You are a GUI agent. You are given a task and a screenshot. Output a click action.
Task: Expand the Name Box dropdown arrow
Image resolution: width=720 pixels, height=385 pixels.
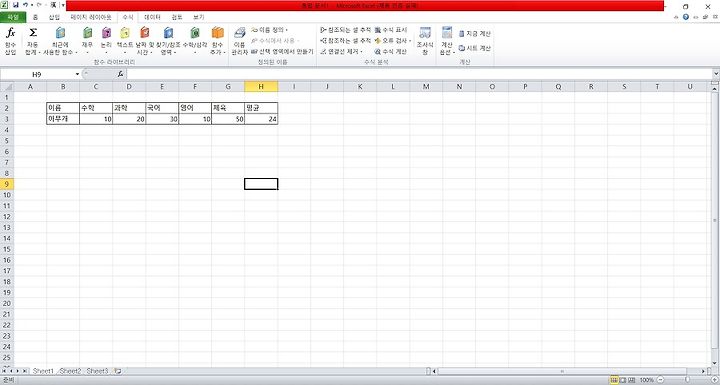(77, 74)
